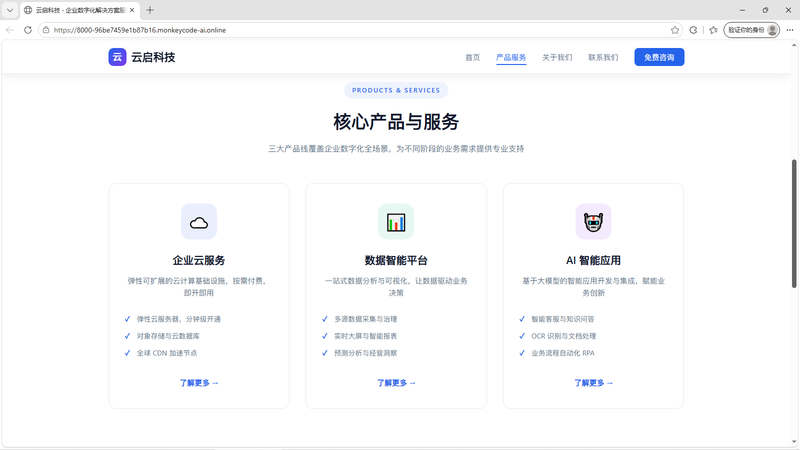The width and height of the screenshot is (800, 450).
Task: Open the tab search dropdown arrow
Action: click(x=10, y=10)
